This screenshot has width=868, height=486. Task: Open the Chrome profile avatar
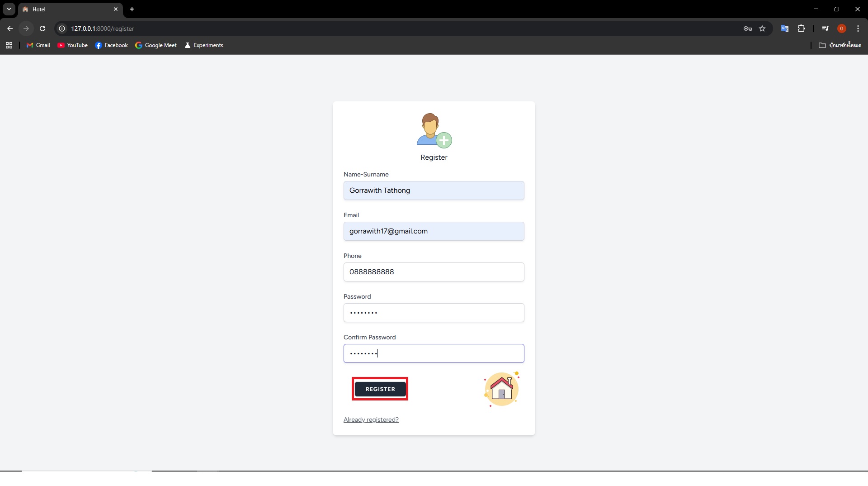841,29
